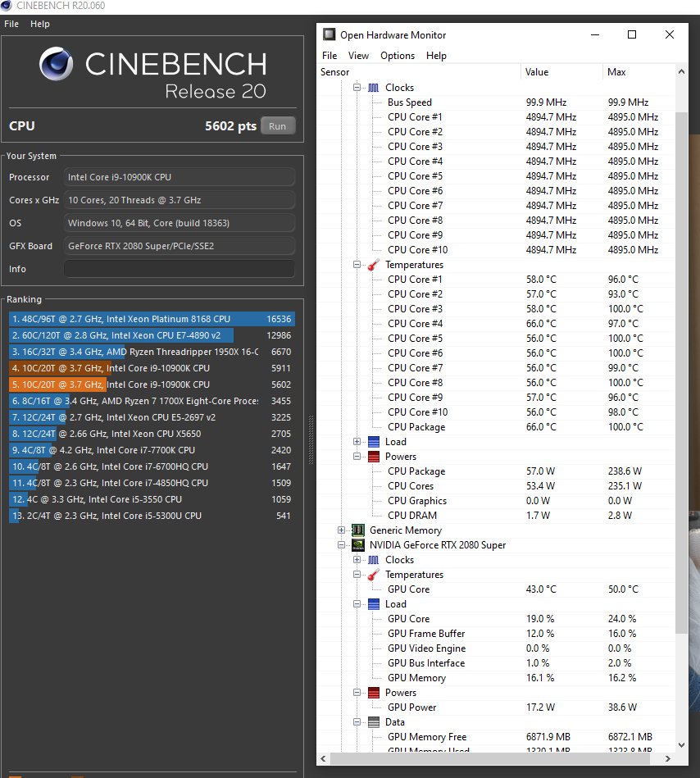Expand the Clocks group under the NVIDIA node
The height and width of the screenshot is (778, 700).
[x=357, y=560]
